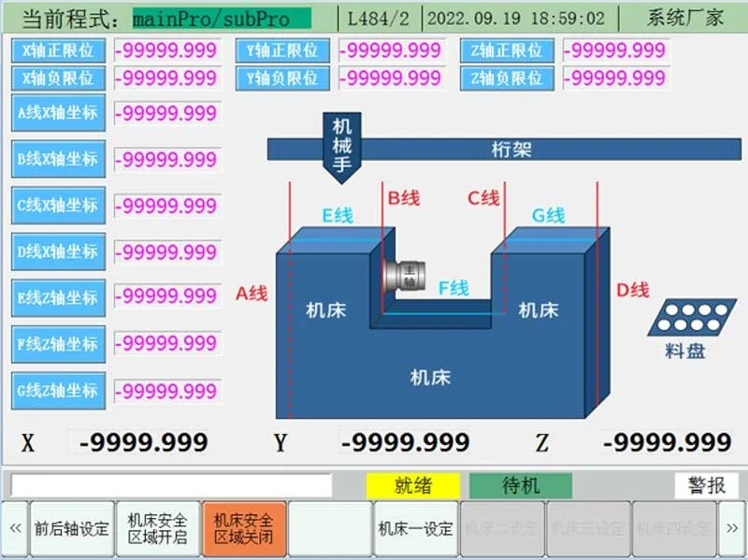Click the 系统厂家 manufacturer button
Viewport: 748px width, 560px height.
(687, 16)
